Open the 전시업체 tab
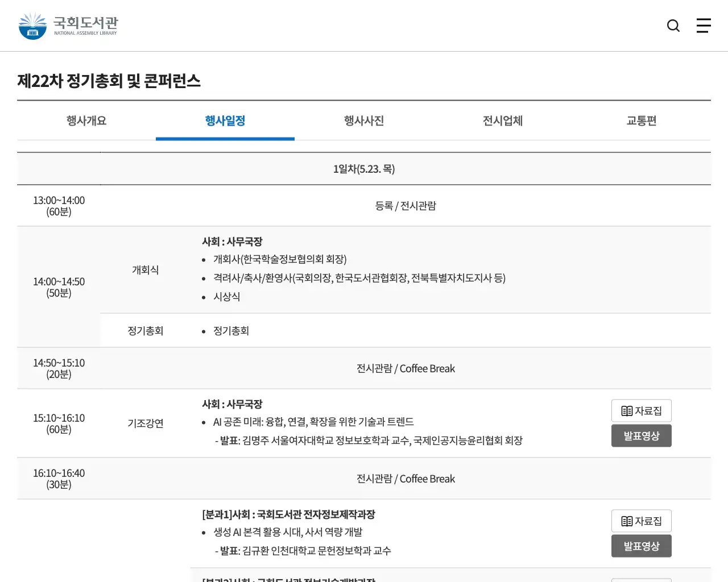The width and height of the screenshot is (728, 582). 502,120
